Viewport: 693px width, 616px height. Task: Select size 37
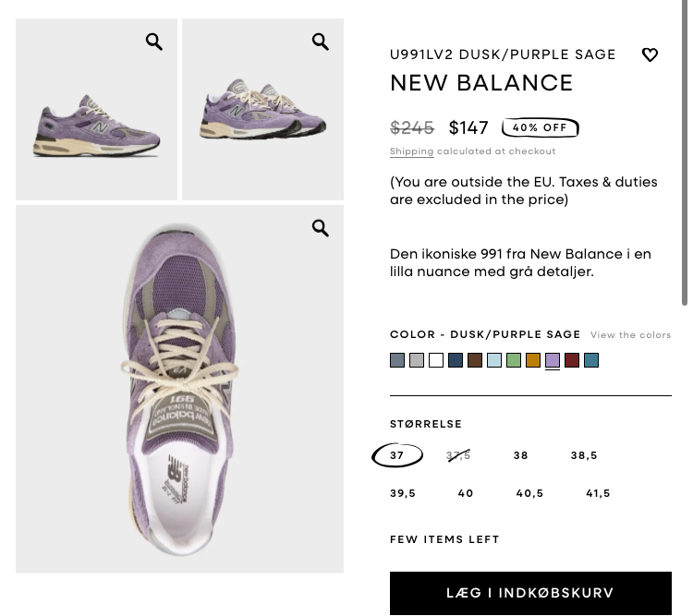(x=397, y=455)
